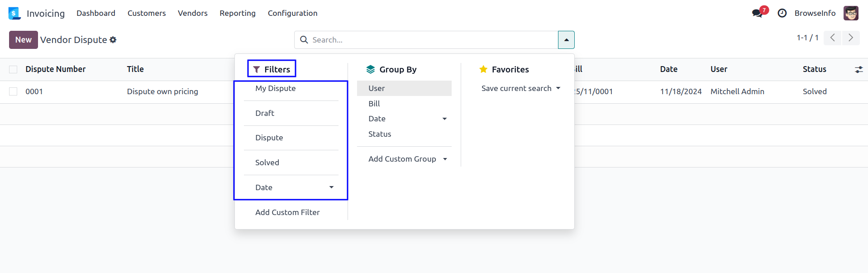
Task: Open the Reporting menu
Action: pos(238,13)
